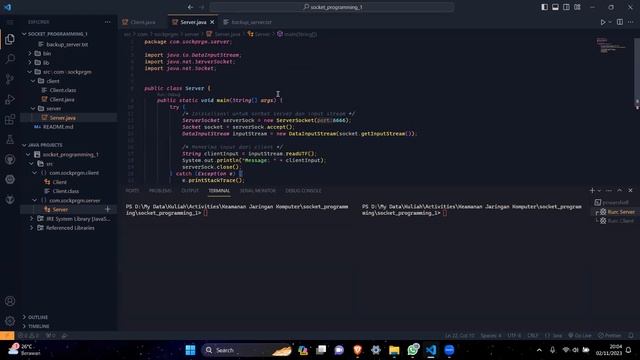The width and height of the screenshot is (640, 360).
Task: Open the SERIAL MONITOR panel tab
Action: (258, 191)
